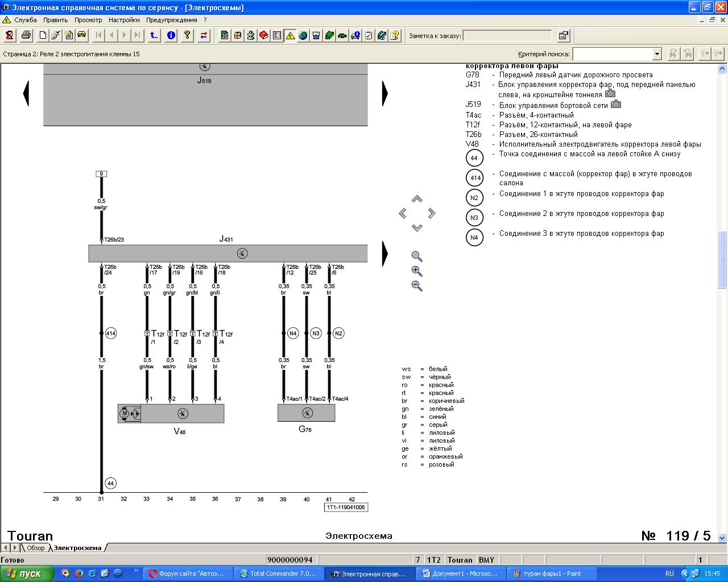728x582 pixels.
Task: Open 'туран фары1 - Paint' from taskbar
Action: tap(552, 573)
